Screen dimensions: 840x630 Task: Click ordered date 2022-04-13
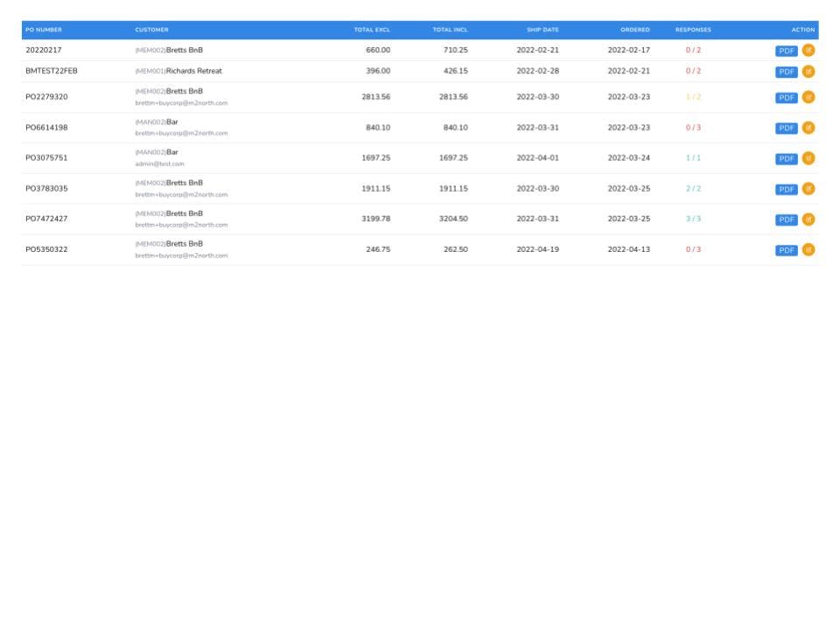pyautogui.click(x=628, y=249)
